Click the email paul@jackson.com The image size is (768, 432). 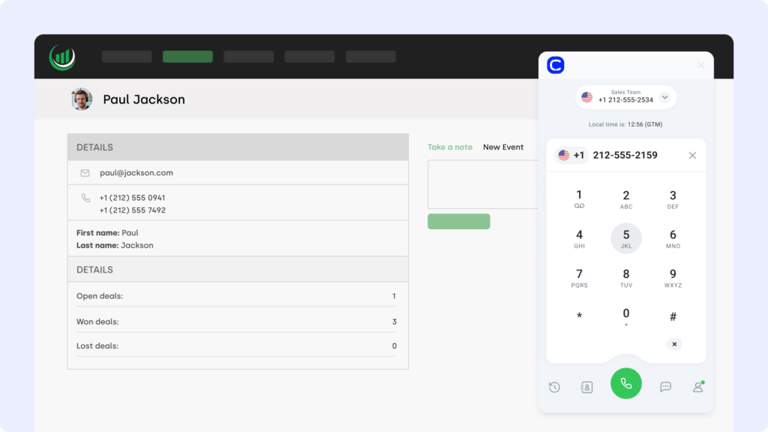coord(136,173)
